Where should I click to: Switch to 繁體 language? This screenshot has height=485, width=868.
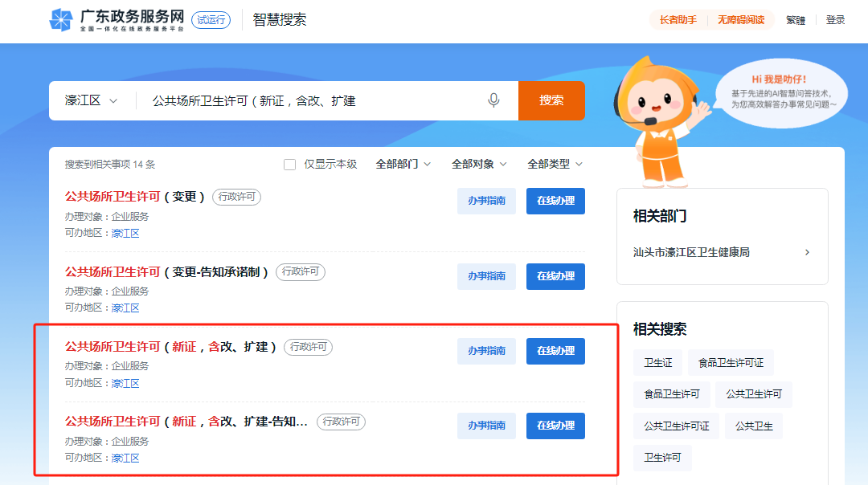pyautogui.click(x=796, y=20)
